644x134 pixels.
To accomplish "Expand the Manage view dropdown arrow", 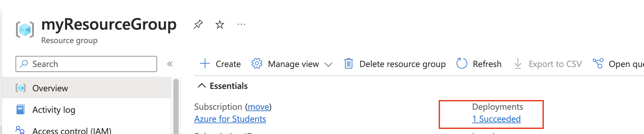I will click(328, 64).
